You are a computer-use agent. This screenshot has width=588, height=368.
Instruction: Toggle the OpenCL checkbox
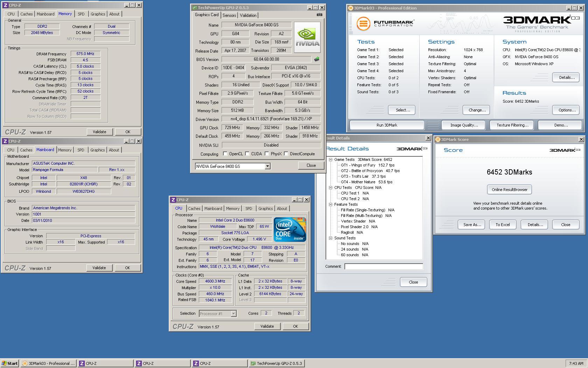click(225, 154)
